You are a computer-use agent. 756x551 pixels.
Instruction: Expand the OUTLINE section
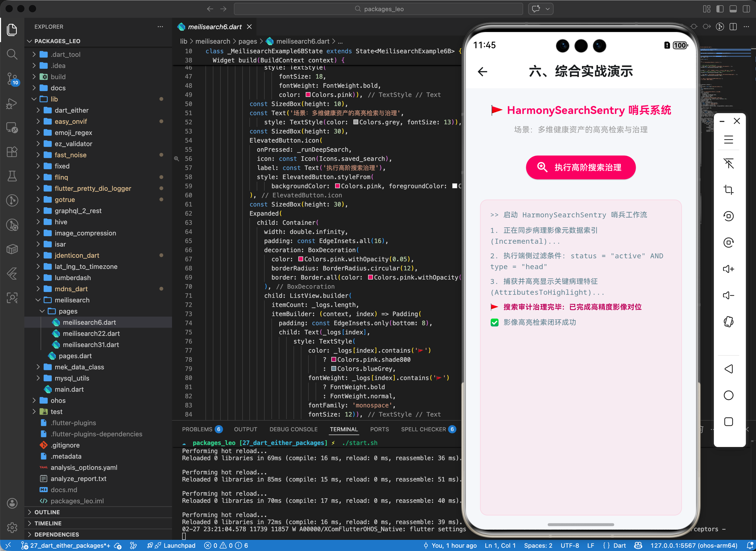(x=47, y=512)
